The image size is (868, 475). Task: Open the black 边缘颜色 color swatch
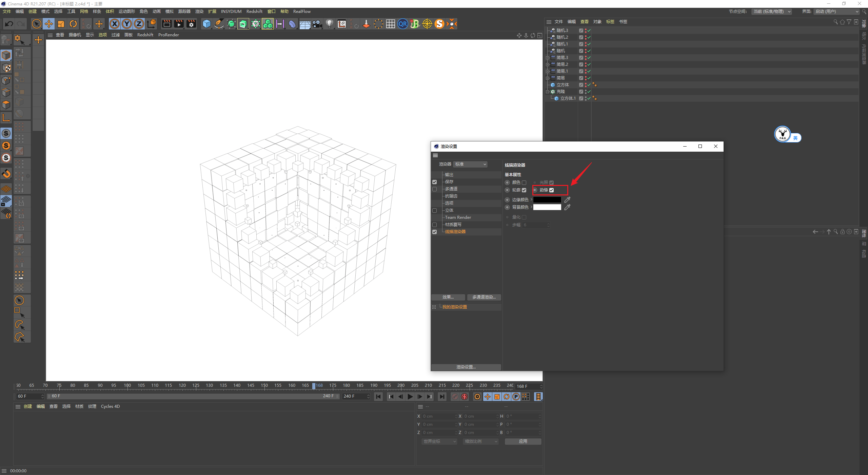(547, 200)
